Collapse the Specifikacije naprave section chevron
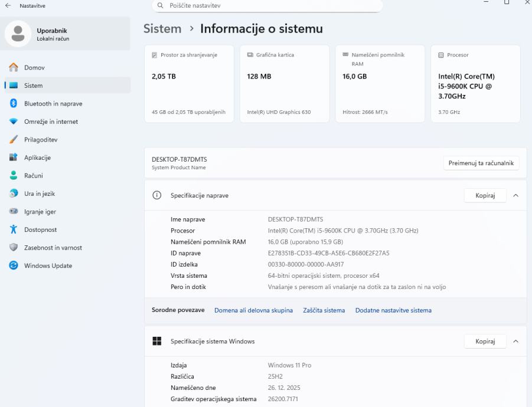 point(515,195)
